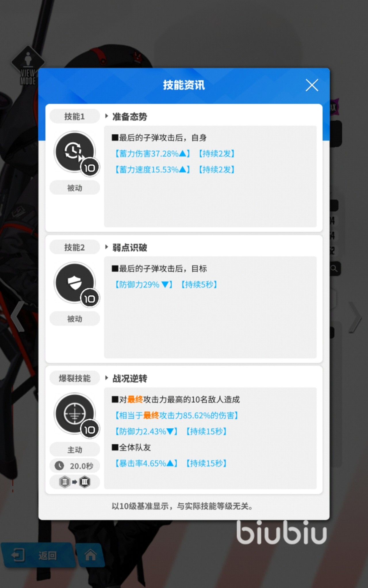
Task: Show previous character with left arrow
Action: [18, 317]
